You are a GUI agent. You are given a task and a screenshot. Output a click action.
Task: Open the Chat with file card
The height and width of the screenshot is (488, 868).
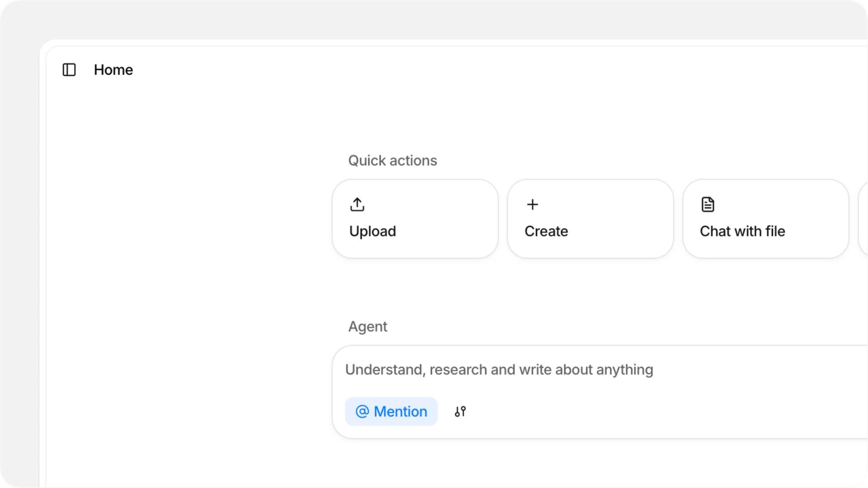pyautogui.click(x=766, y=219)
